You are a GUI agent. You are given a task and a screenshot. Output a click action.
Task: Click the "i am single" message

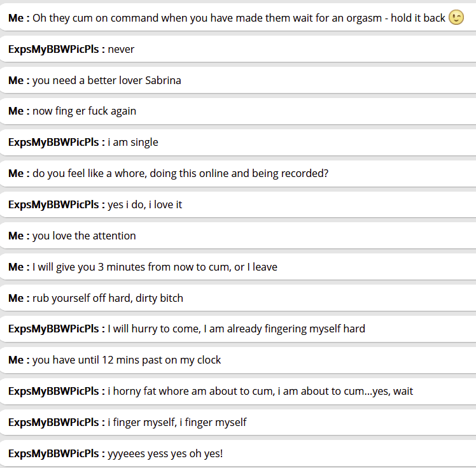click(133, 142)
